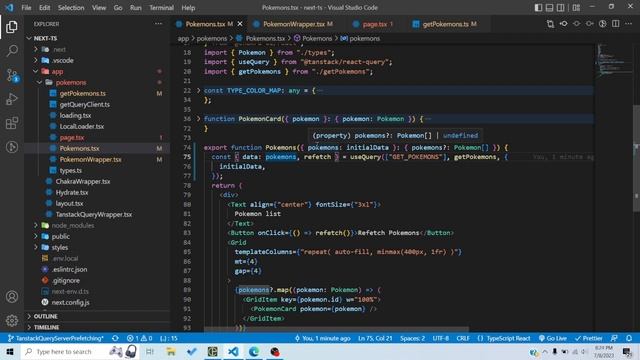Open the Extensions view
The height and width of the screenshot is (360, 640).
(12, 123)
